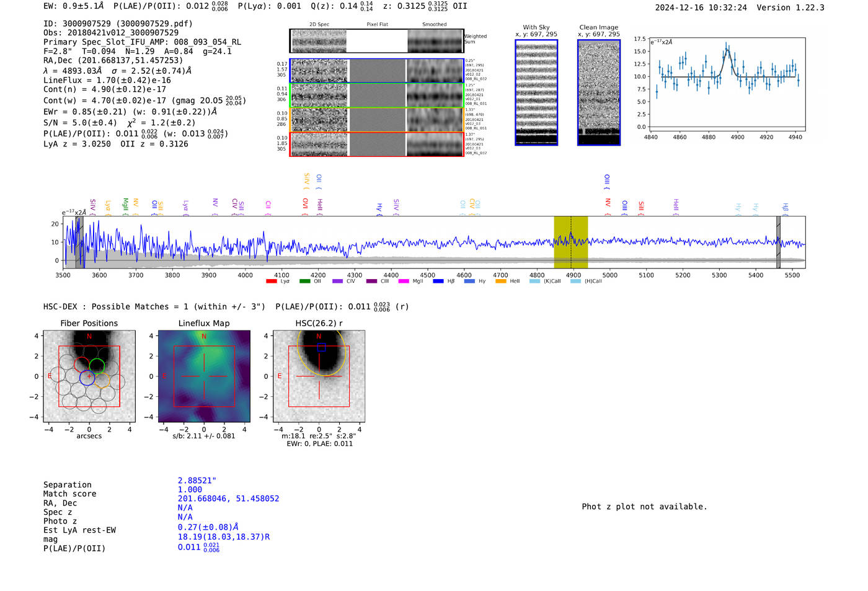The width and height of the screenshot is (868, 591).
Task: Click the orange fiber circle in Fiber Positions
Action: pyautogui.click(x=102, y=380)
